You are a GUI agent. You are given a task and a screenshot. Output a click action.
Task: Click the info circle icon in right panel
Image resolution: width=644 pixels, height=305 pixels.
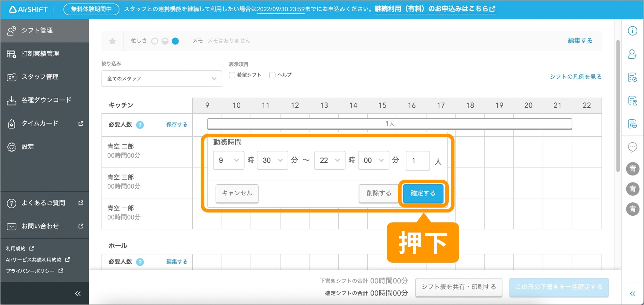(x=632, y=31)
